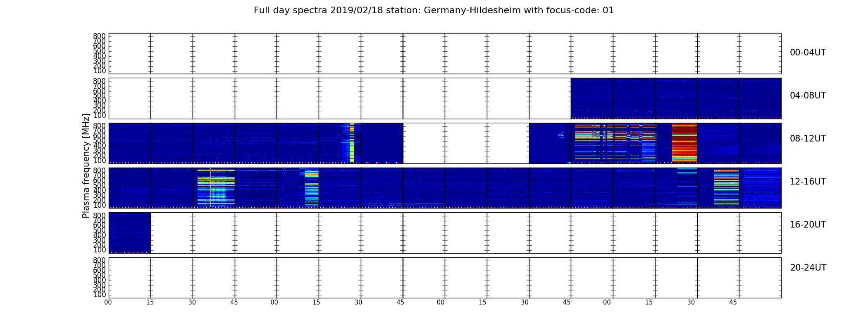
Task: Click the '00-04UT' row label
Action: (x=808, y=53)
